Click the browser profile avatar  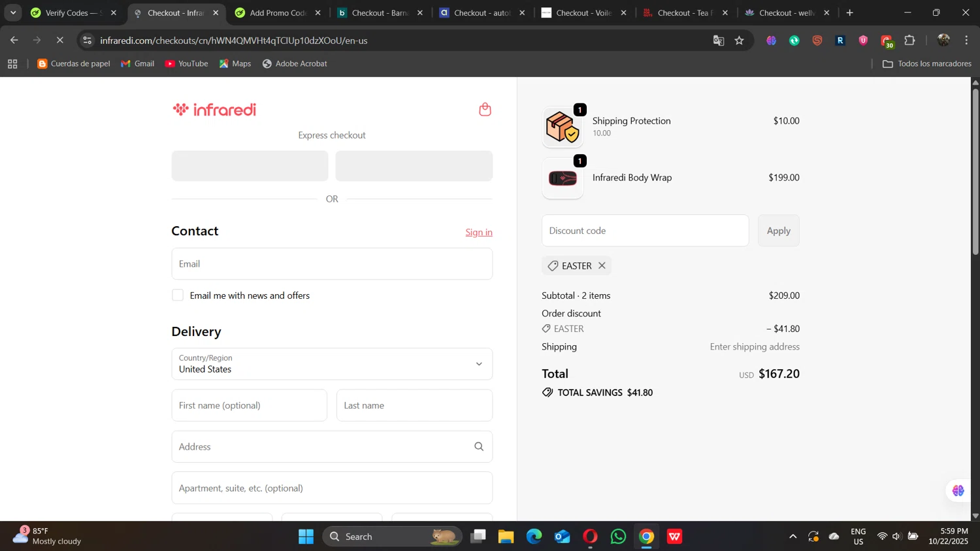tap(943, 41)
